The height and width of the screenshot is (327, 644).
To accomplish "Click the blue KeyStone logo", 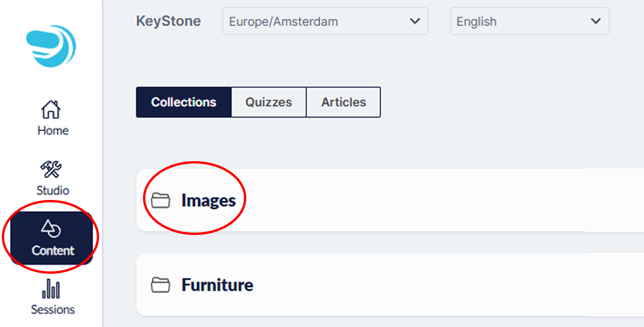I will (x=51, y=45).
